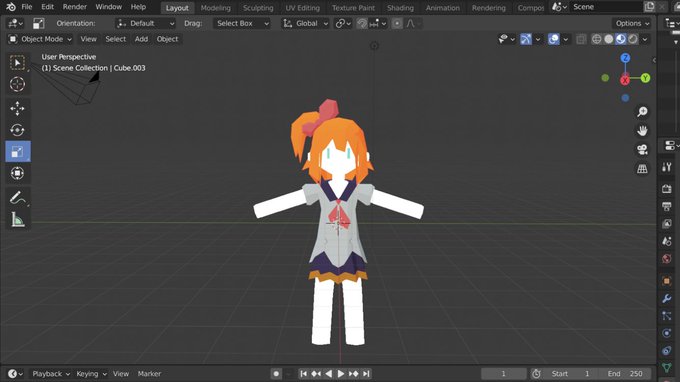Open Object Data properties tab
This screenshot has width=680, height=382.
tap(667, 368)
